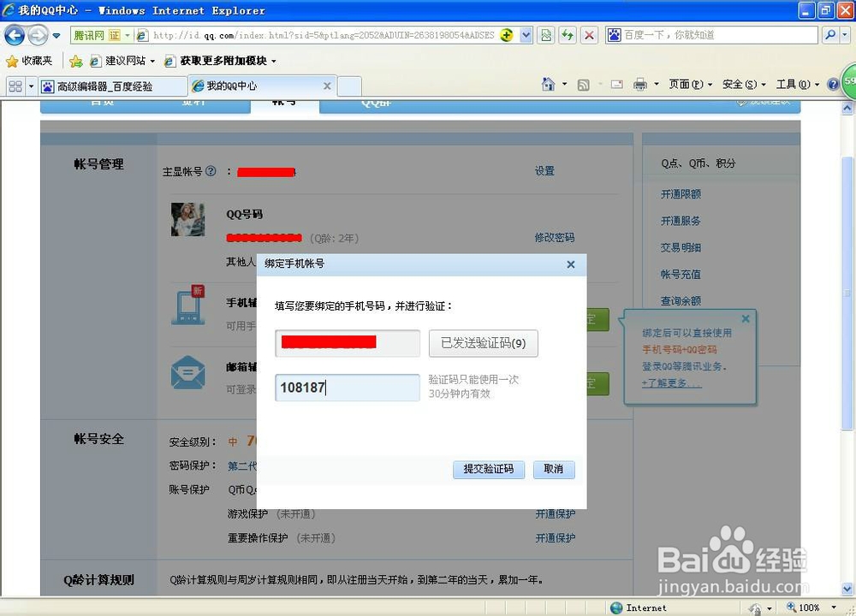Image resolution: width=856 pixels, height=616 pixels.
Task: Open the 页面(P) menu
Action: [691, 84]
